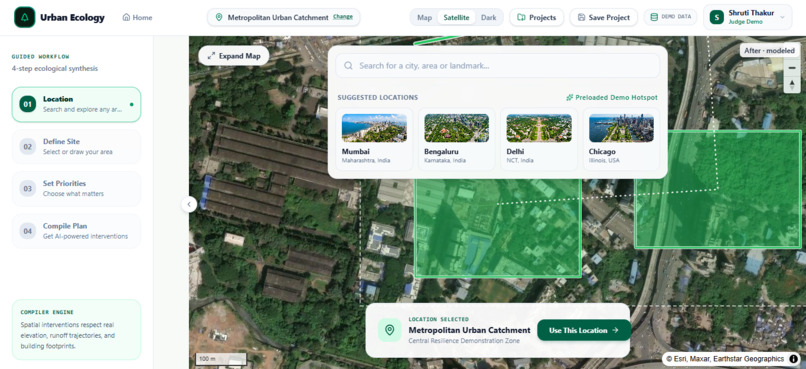Switch to Satellite view

point(456,17)
